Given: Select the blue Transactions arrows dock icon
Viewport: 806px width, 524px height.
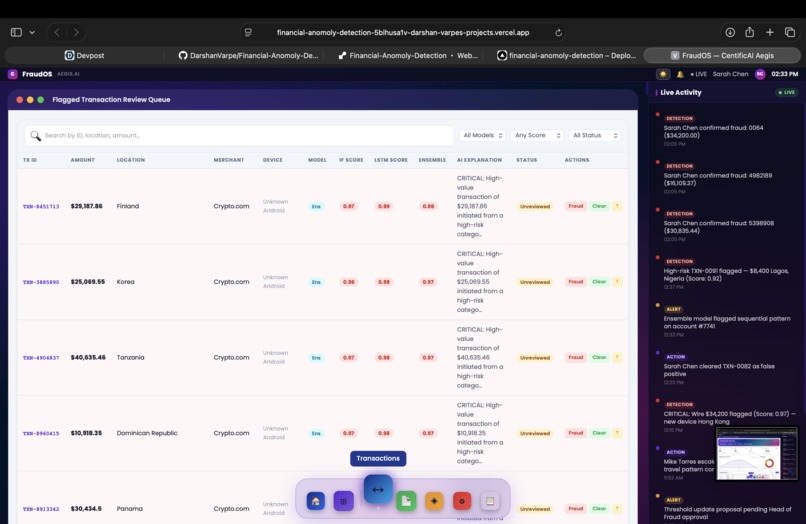Looking at the screenshot, I should tap(378, 489).
